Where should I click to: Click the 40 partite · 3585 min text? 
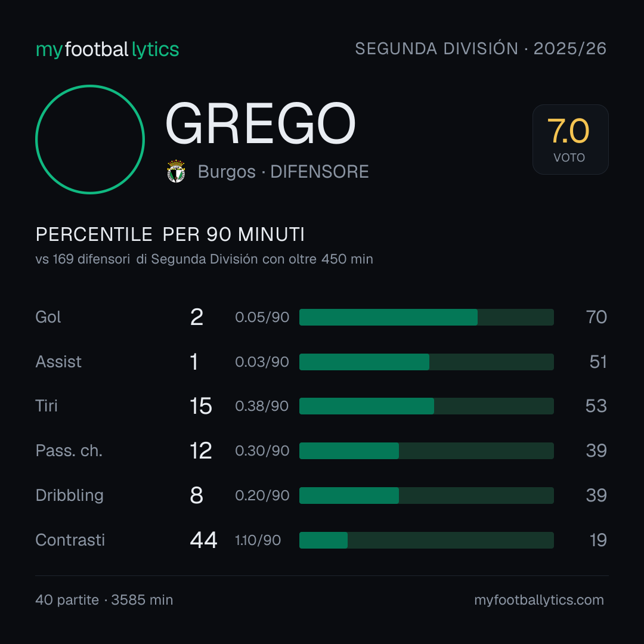point(104,600)
